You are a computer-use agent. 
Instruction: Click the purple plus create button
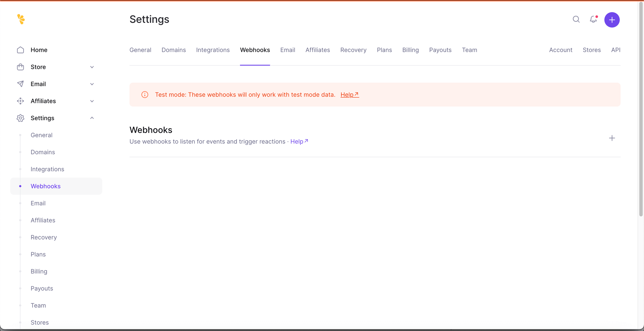click(612, 20)
